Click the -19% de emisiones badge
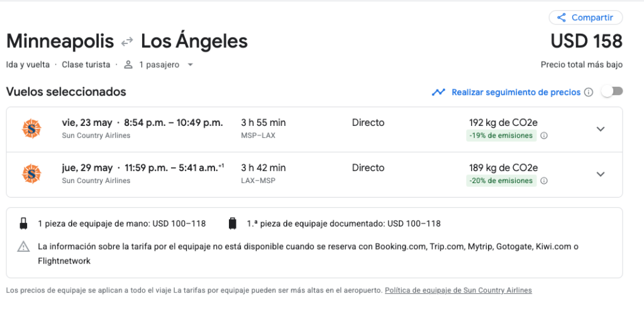Screen dimensions: 644x309 point(501,135)
